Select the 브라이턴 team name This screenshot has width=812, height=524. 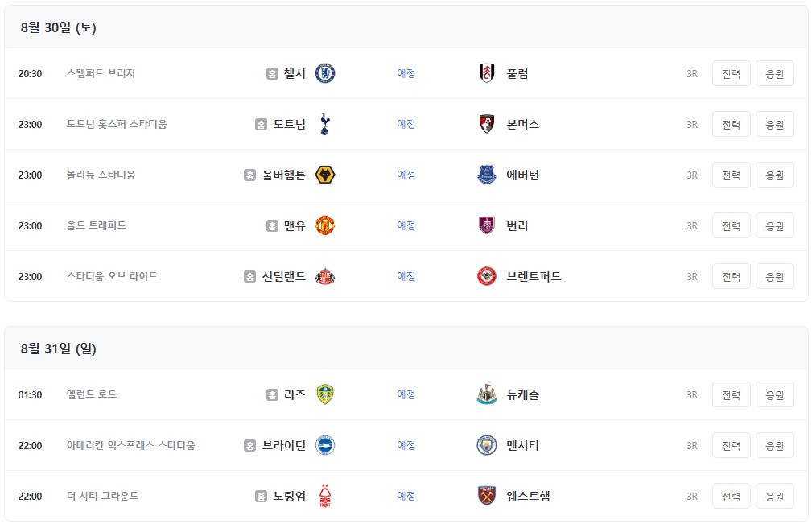point(284,445)
